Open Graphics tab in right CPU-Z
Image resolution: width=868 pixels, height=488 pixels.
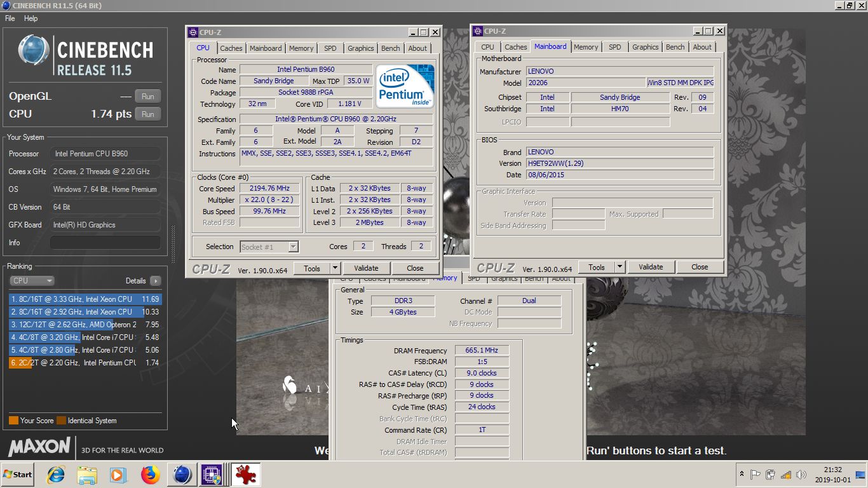[646, 47]
